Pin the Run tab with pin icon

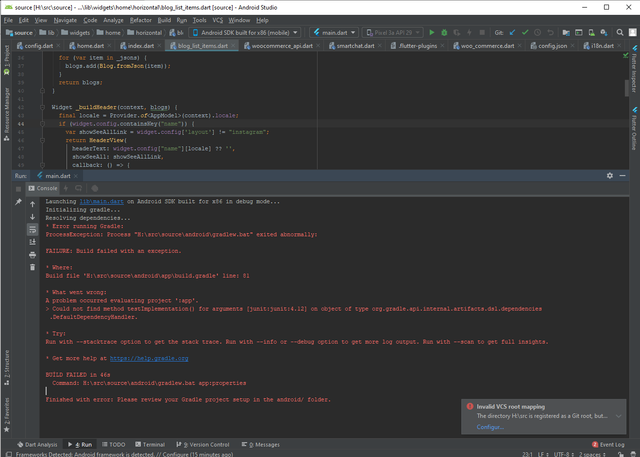tap(18, 202)
